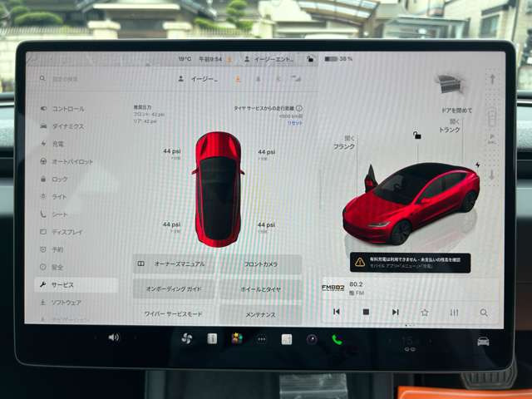Open the dashcam camera app icon
This screenshot has height=399, width=532.
coord(312,339)
